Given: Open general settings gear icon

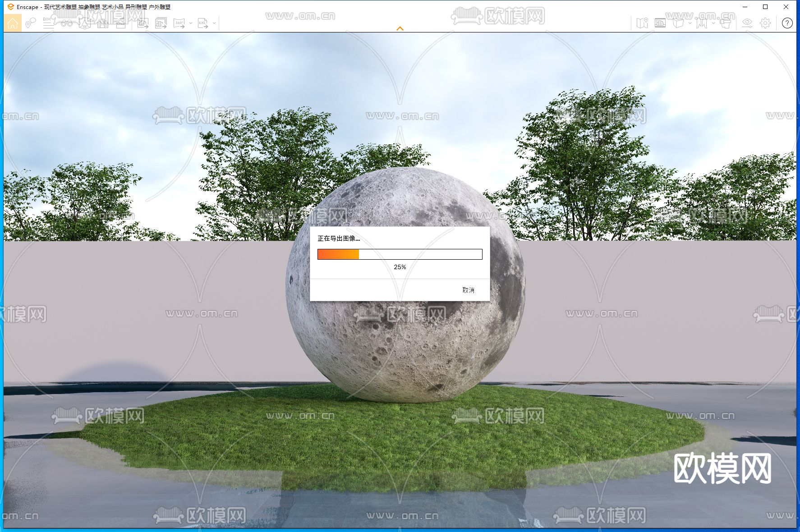Looking at the screenshot, I should [x=765, y=23].
